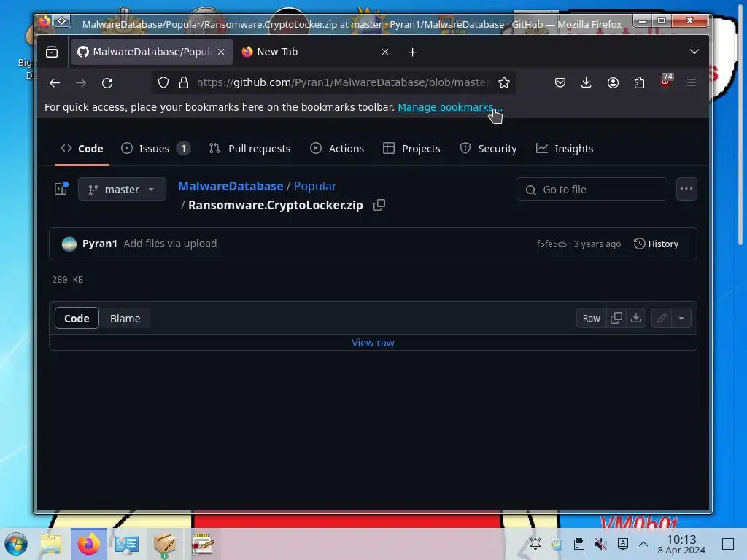Go back with the browser back arrow
Screen dimensions: 747x560
click(55, 83)
